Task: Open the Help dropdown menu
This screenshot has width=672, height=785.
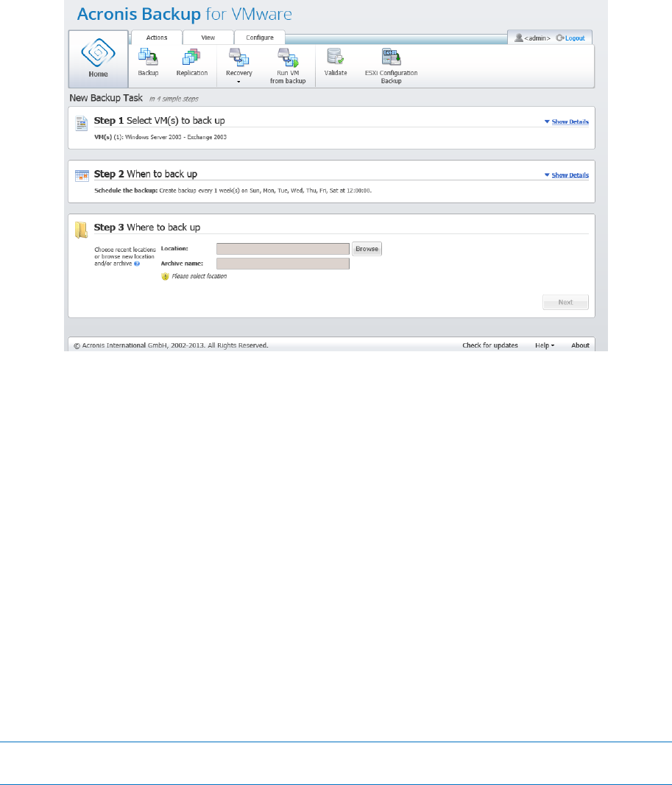Action: (545, 345)
